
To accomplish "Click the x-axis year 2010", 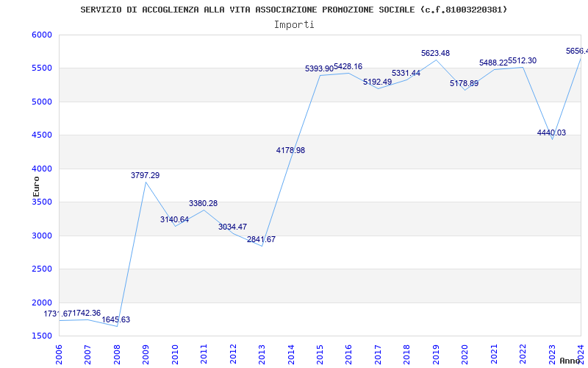I will (x=175, y=355).
